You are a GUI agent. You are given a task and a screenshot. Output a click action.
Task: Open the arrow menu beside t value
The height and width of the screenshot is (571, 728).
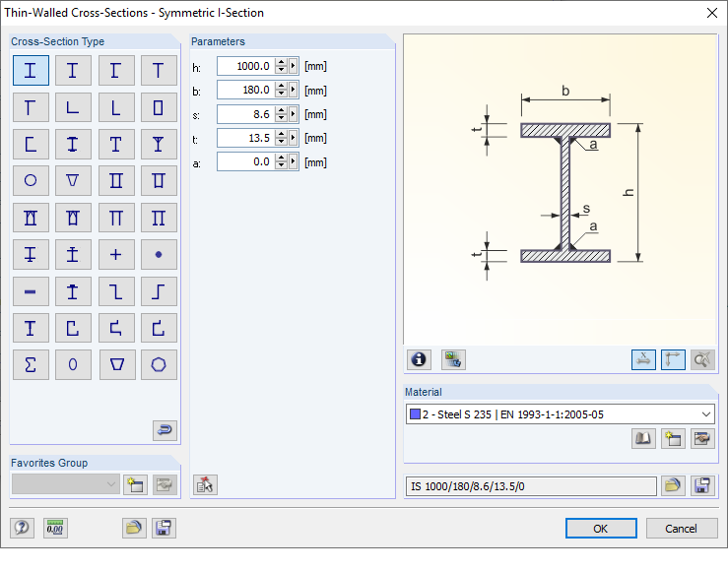pyautogui.click(x=293, y=137)
